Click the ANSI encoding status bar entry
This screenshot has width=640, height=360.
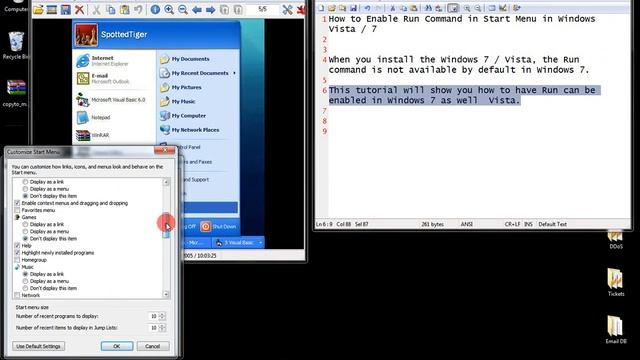pos(467,224)
